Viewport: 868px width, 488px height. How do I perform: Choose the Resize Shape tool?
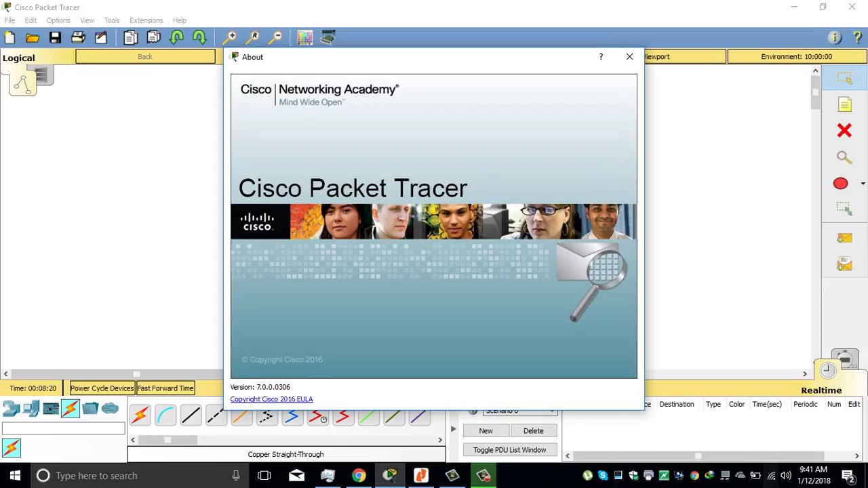(844, 209)
